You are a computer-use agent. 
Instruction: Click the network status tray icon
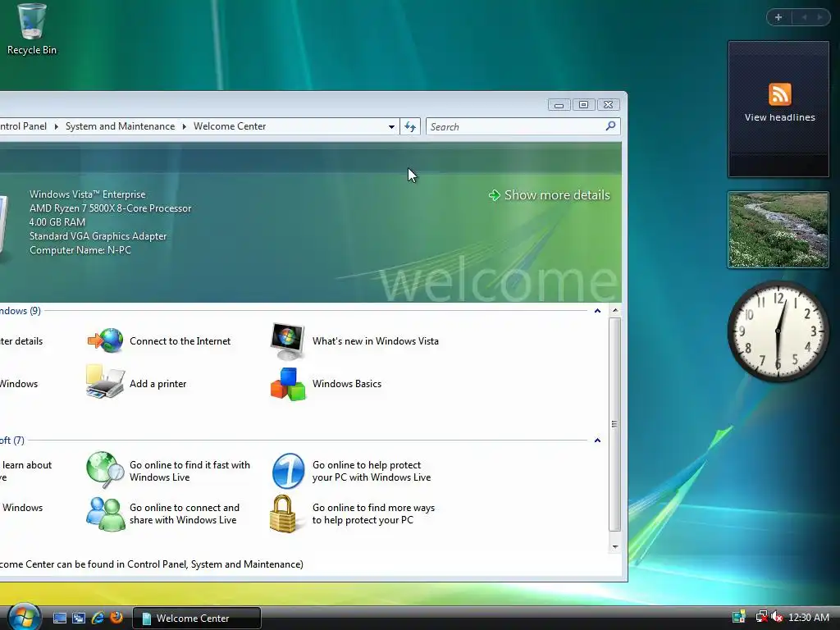point(760,617)
